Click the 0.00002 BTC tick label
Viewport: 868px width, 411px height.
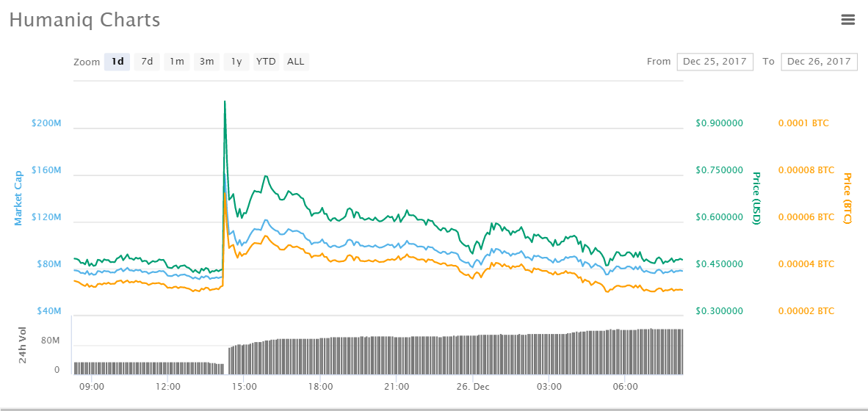coord(806,311)
